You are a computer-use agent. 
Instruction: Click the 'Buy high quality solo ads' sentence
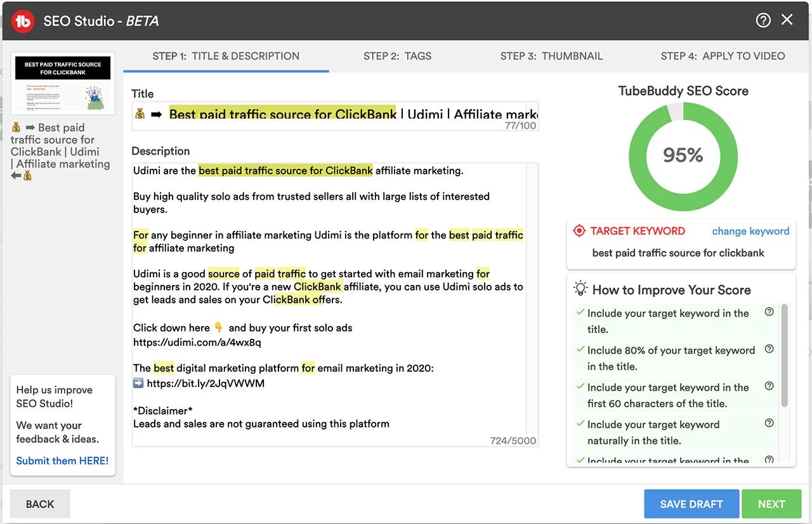point(311,202)
